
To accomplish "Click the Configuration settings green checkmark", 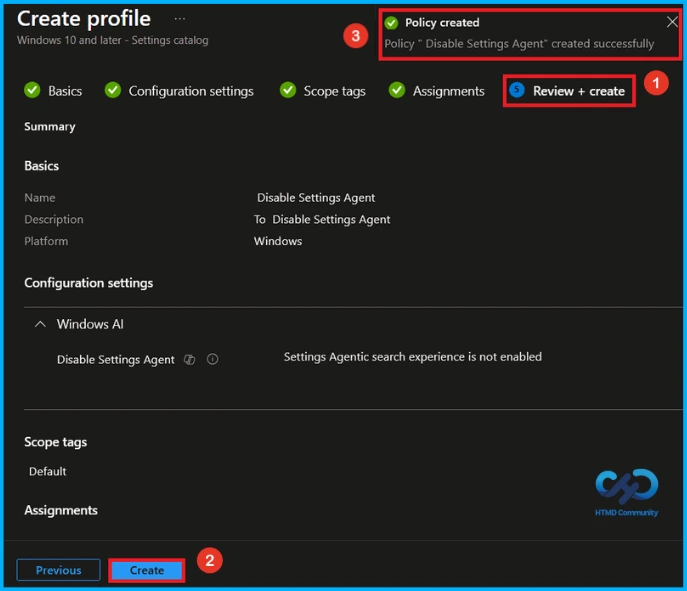I will click(x=113, y=90).
